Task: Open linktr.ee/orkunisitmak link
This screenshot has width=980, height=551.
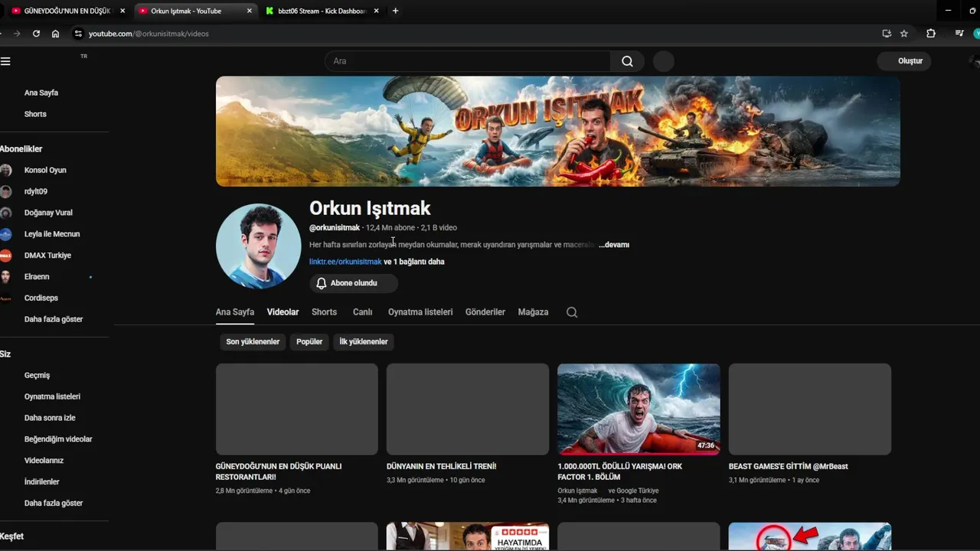Action: [x=345, y=262]
